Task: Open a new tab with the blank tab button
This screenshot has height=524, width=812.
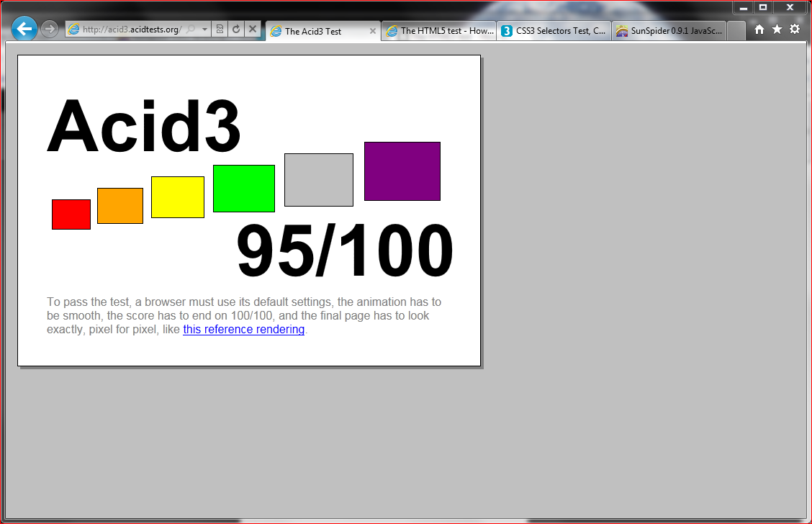Action: (x=736, y=31)
